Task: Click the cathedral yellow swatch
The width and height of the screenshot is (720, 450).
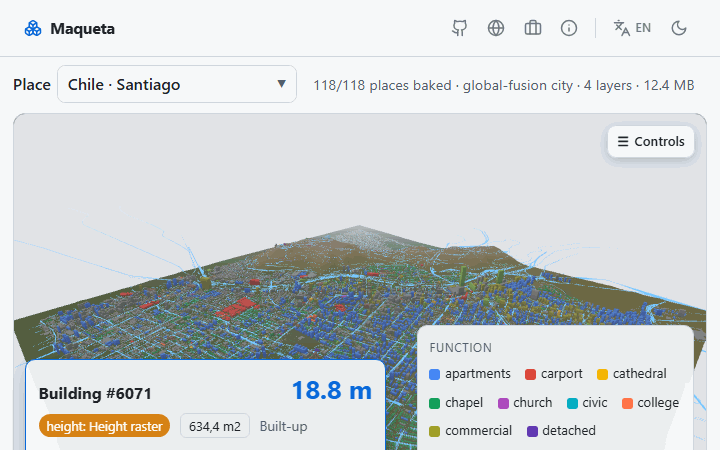Action: 602,374
